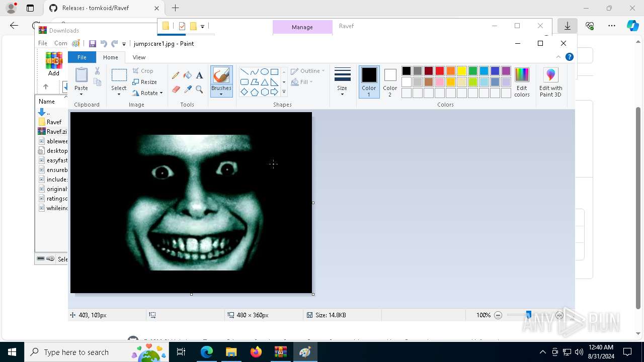Open the Brushes dropdown arrow
Image resolution: width=644 pixels, height=362 pixels.
click(221, 94)
